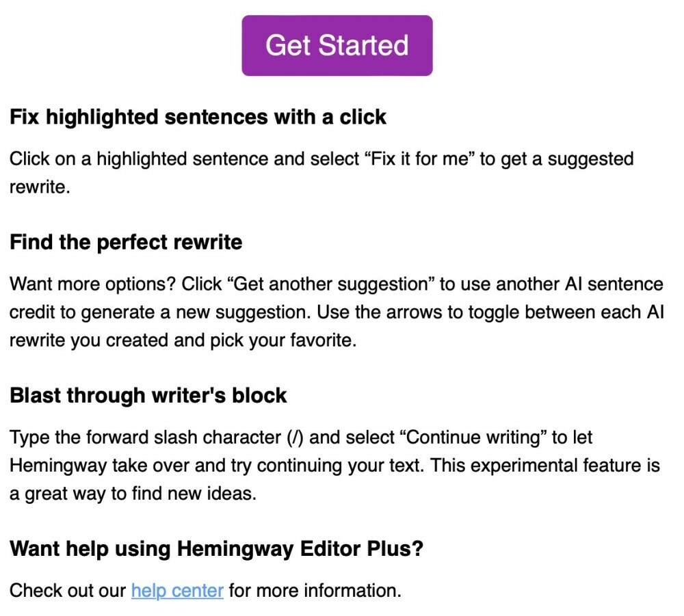This screenshot has height=616, width=684.
Task: Click the "Blast through writer's block" heading
Action: tap(148, 395)
